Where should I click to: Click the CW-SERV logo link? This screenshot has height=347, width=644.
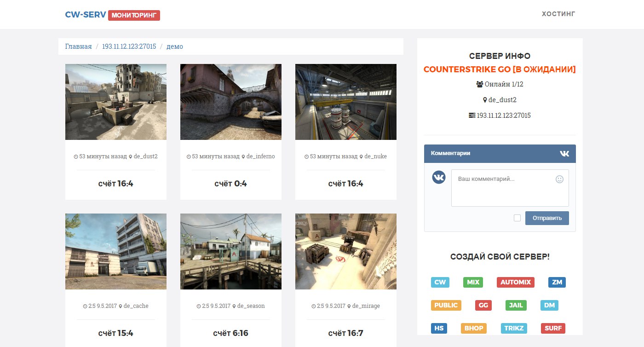[86, 15]
